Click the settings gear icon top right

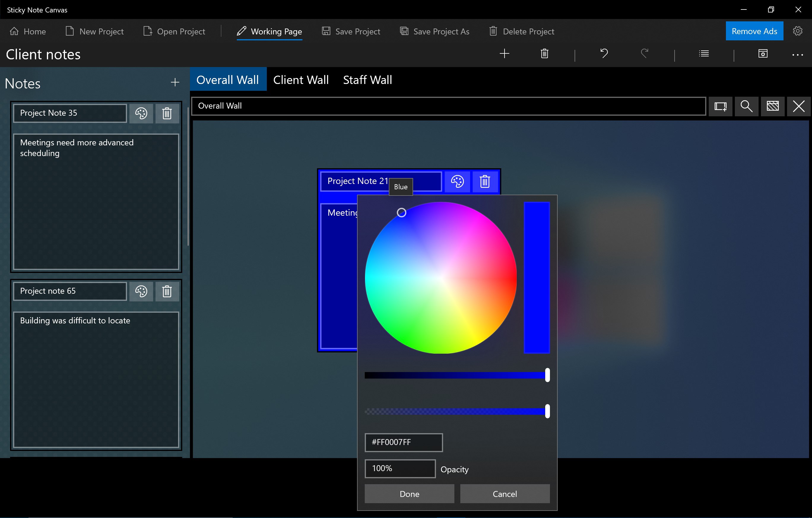[x=798, y=31]
